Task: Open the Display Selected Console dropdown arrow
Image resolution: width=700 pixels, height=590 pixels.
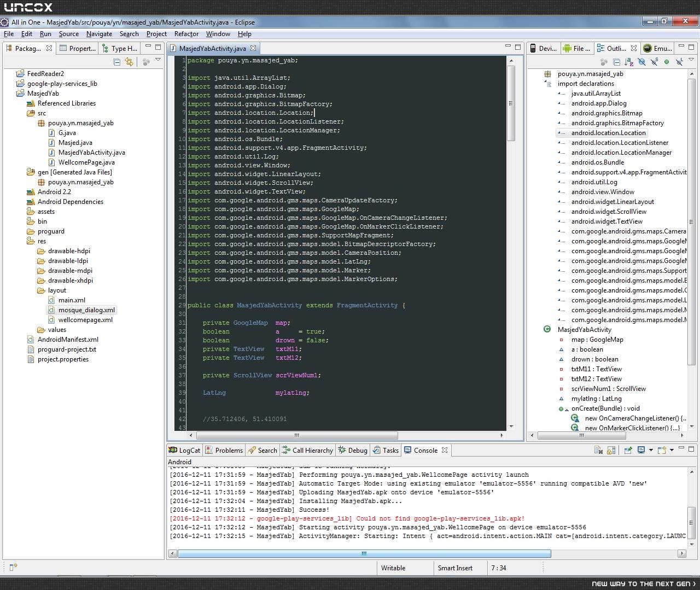Action: (x=651, y=450)
